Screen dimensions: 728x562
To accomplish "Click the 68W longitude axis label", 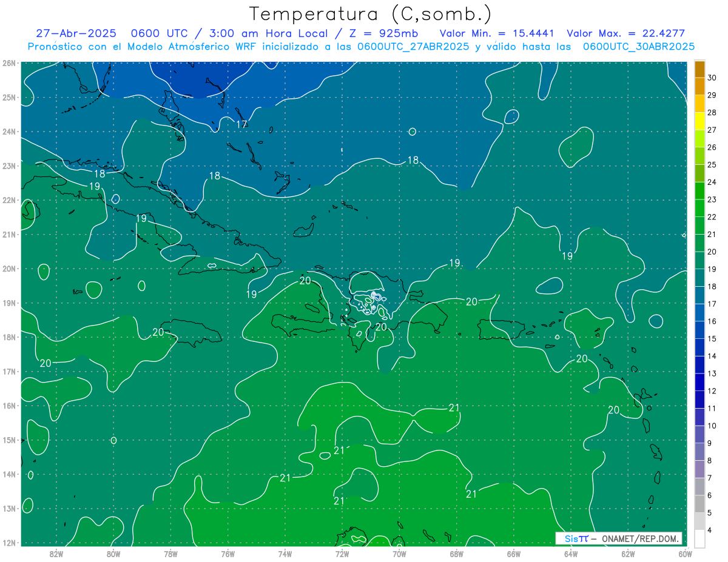I will click(x=456, y=553).
